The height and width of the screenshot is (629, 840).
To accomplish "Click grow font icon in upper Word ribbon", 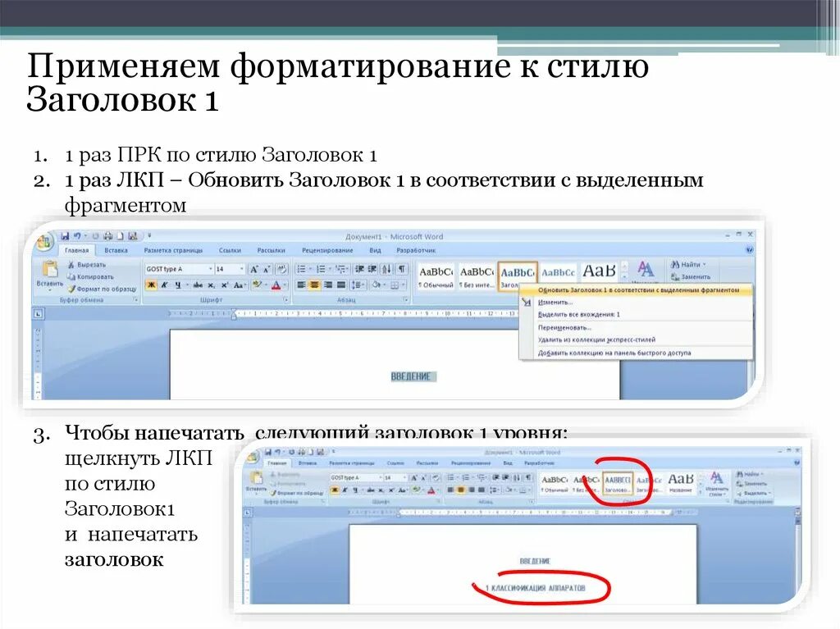I will pyautogui.click(x=254, y=270).
